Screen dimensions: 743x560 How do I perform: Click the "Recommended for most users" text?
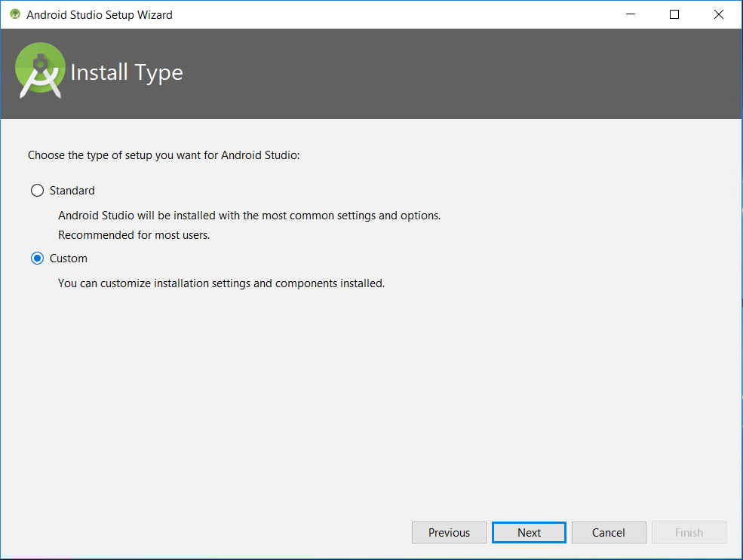click(134, 235)
